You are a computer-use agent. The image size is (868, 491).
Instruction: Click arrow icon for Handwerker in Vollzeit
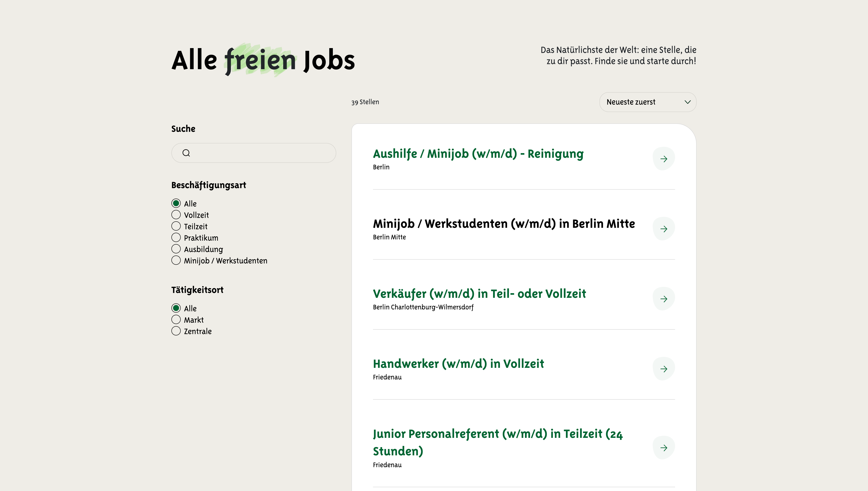pos(663,369)
